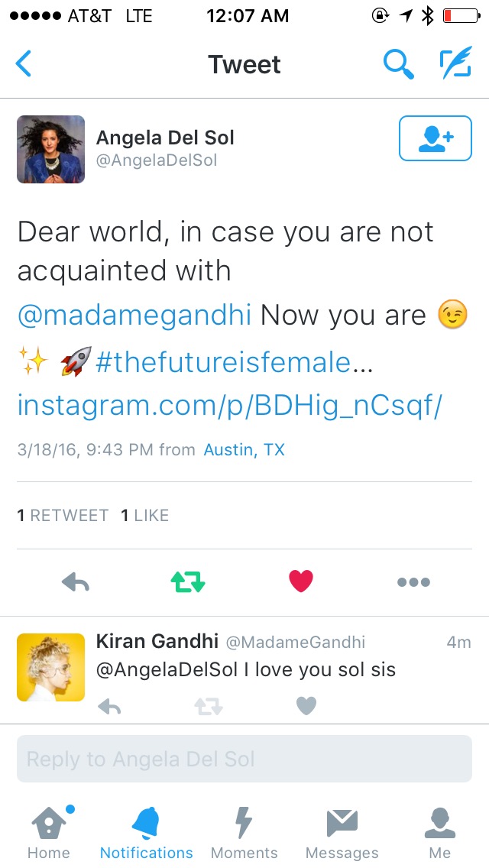Reply to Angela's tweet using arrow icon

click(76, 583)
